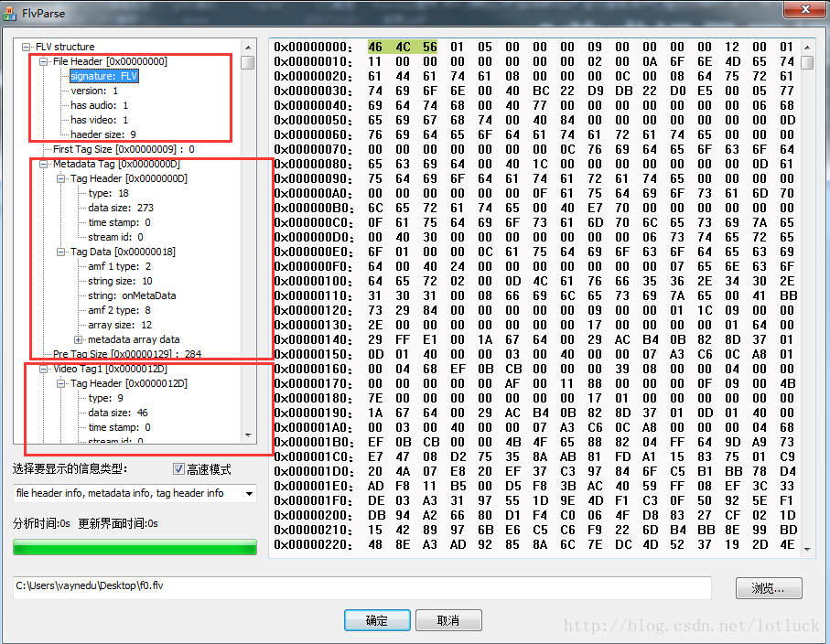
Task: Click the FlvParse app icon in title bar
Action: point(9,13)
